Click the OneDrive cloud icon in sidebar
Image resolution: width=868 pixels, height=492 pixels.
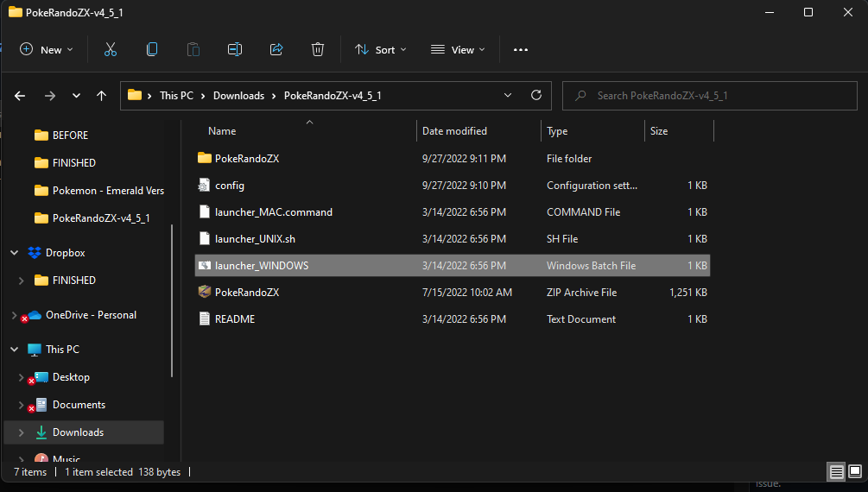click(x=35, y=315)
